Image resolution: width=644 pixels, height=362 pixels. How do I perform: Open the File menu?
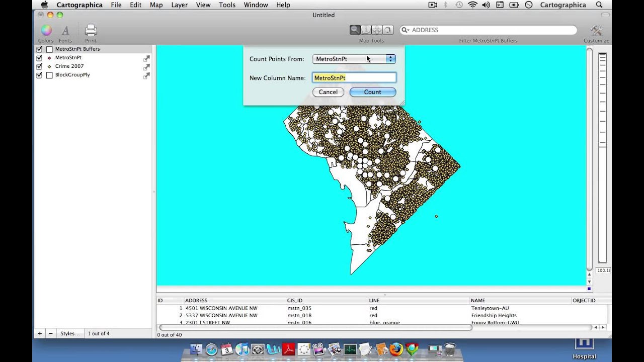pos(116,5)
